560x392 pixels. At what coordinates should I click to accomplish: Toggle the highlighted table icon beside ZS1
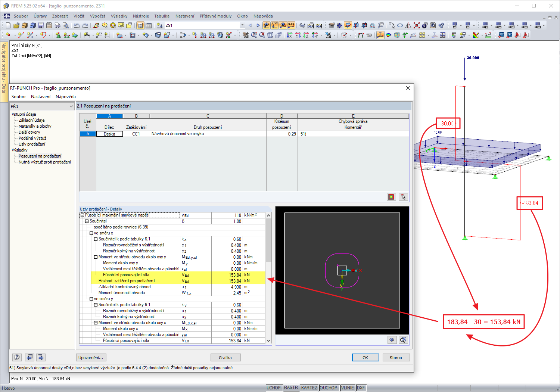coord(140,25)
